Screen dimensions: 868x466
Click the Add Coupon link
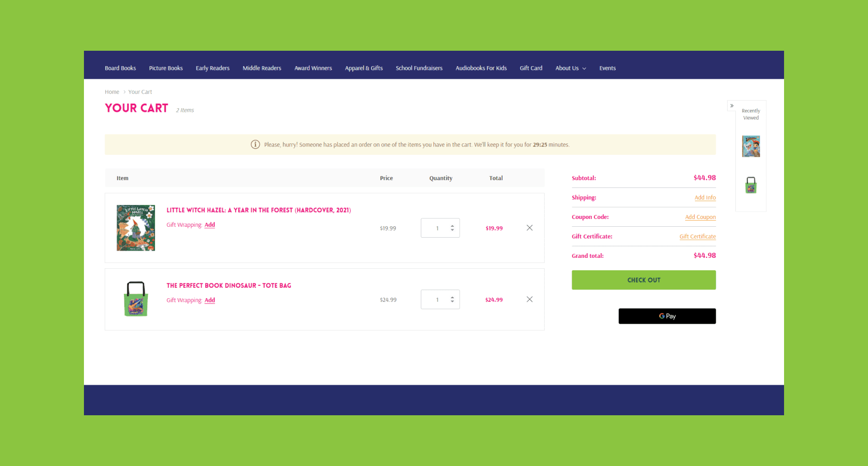click(700, 217)
